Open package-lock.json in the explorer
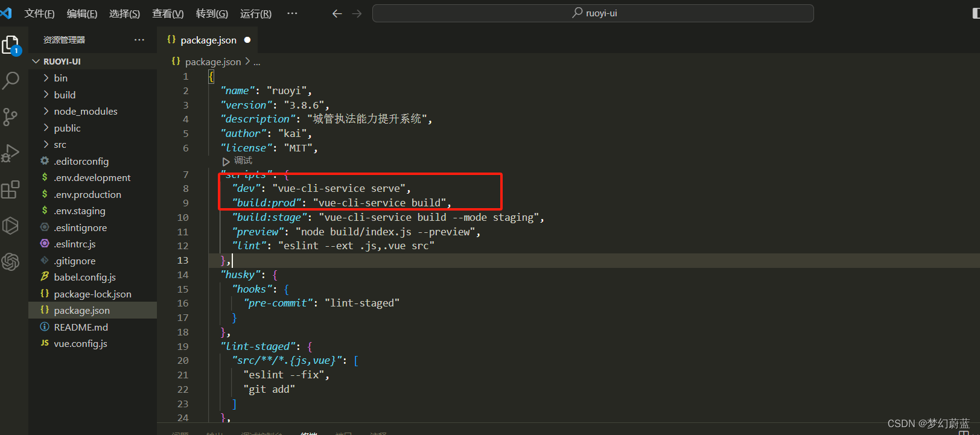Image resolution: width=980 pixels, height=435 pixels. pyautogui.click(x=93, y=294)
